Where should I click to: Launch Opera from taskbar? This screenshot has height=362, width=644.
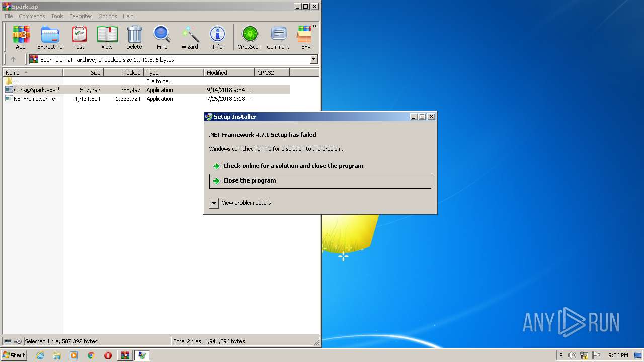click(x=108, y=355)
